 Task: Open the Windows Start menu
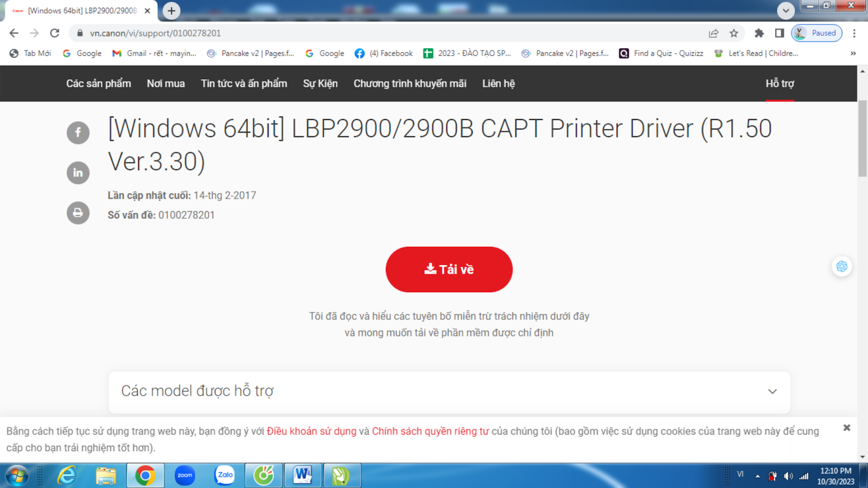(17, 476)
